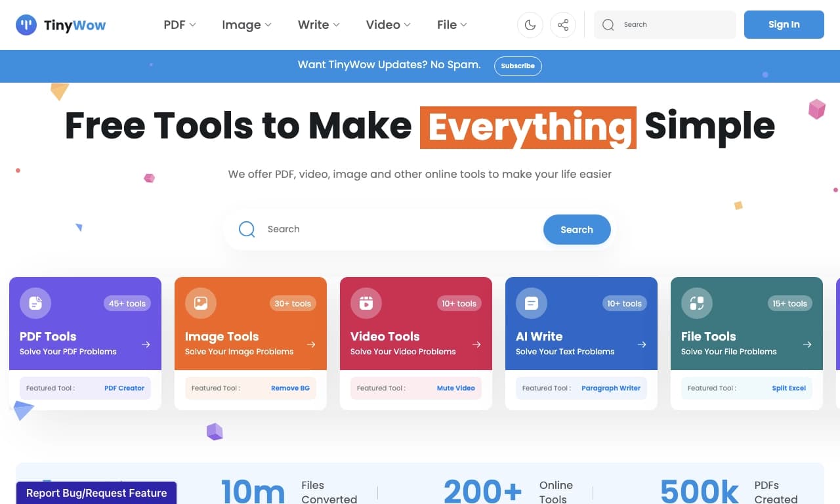
Task: Click the header search magnifier icon
Action: pos(608,25)
